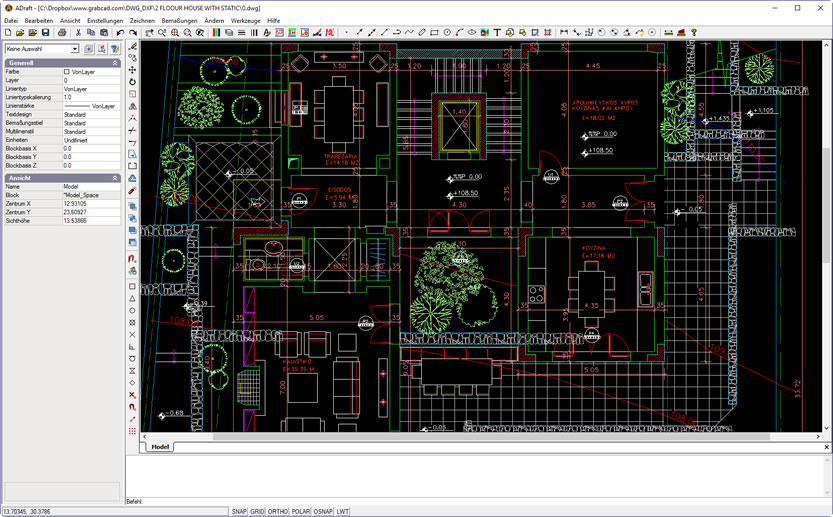This screenshot has height=517, width=833.
Task: Open the Layers colored-bars icon
Action: click(x=216, y=33)
